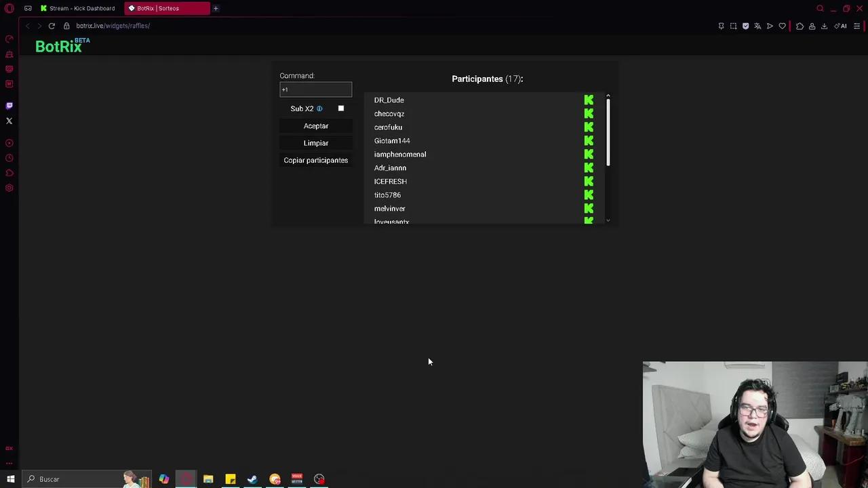Open the Steam taskbar icon

click(252, 479)
